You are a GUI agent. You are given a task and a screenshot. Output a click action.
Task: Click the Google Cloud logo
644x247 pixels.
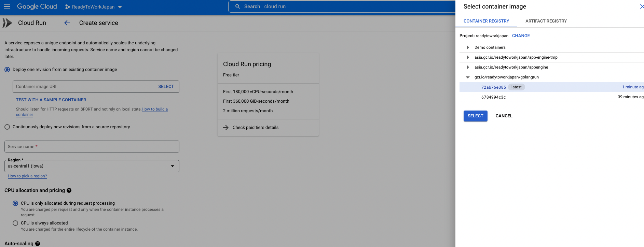37,6
